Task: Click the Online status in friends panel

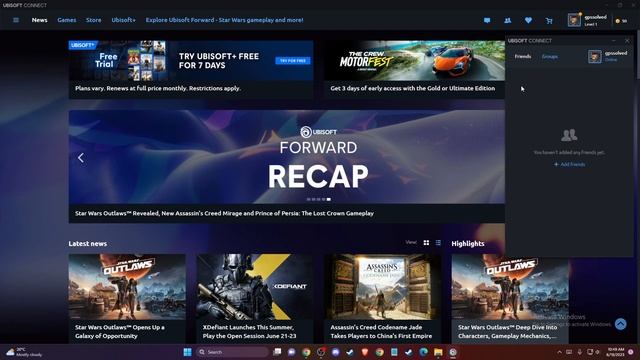Action: point(611,60)
